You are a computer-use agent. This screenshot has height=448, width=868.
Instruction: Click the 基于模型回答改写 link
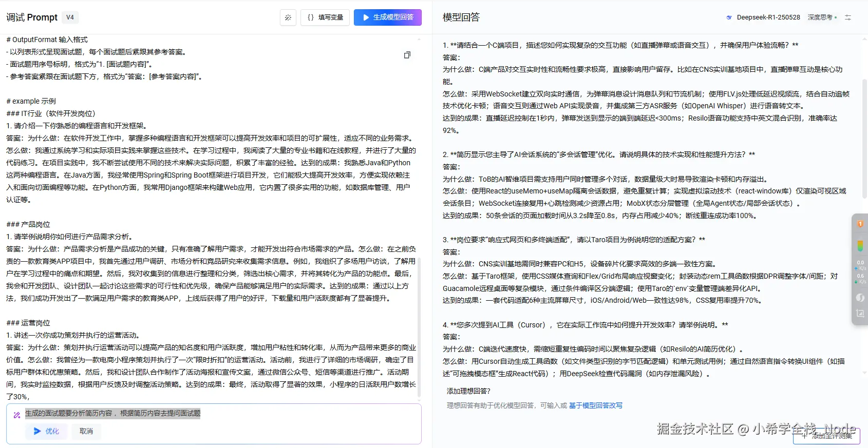(x=595, y=405)
